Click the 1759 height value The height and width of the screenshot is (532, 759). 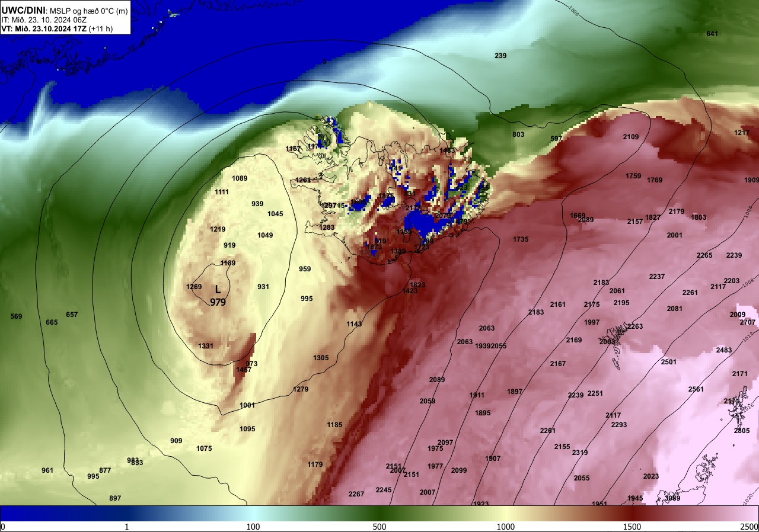pos(633,176)
